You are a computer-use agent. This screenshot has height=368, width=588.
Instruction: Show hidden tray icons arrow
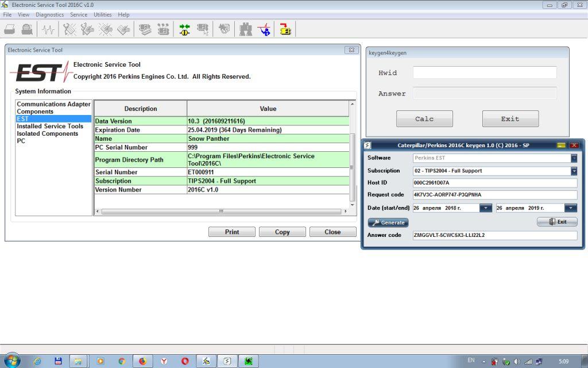pyautogui.click(x=483, y=362)
